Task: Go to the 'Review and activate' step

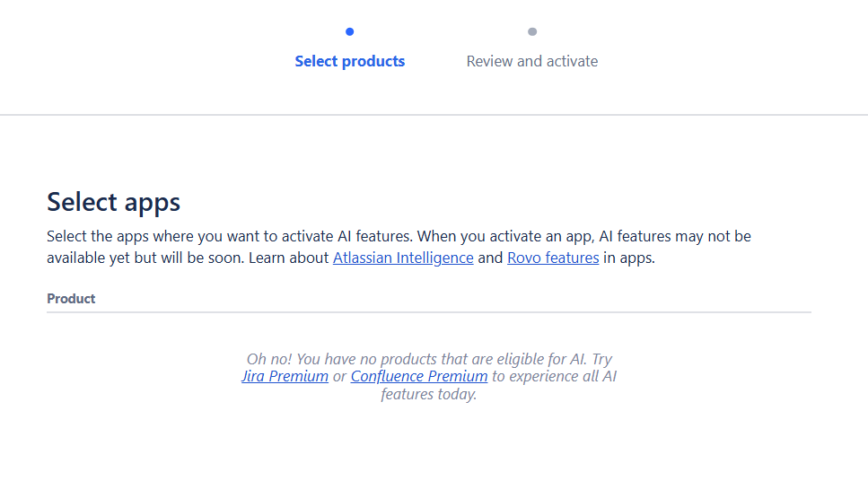Action: coord(532,61)
